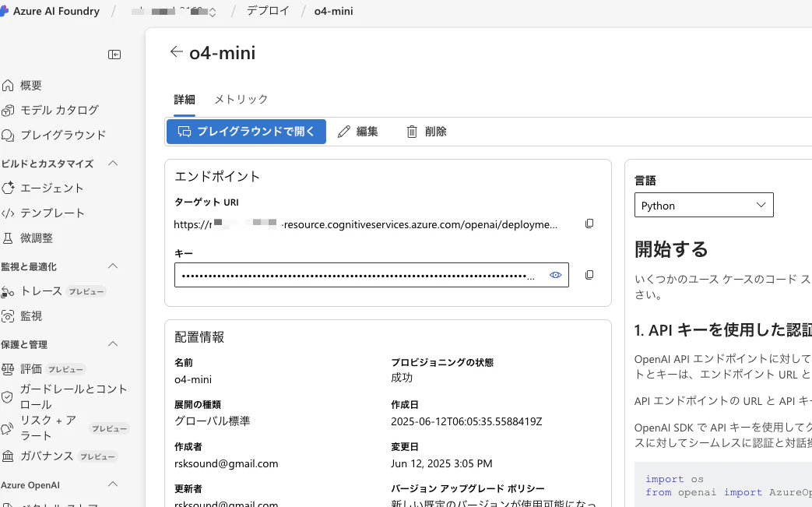This screenshot has width=812, height=507.
Task: Open モデル カタログ in the sidebar
Action: click(x=59, y=111)
